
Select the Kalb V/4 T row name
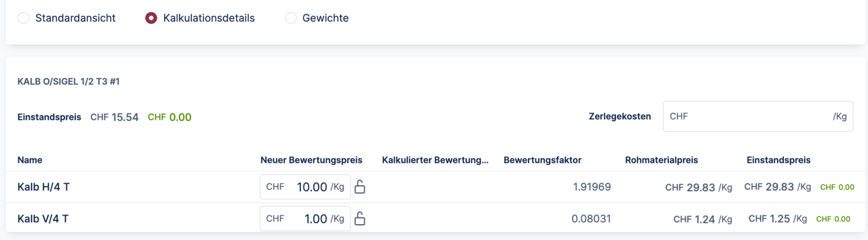coord(43,219)
